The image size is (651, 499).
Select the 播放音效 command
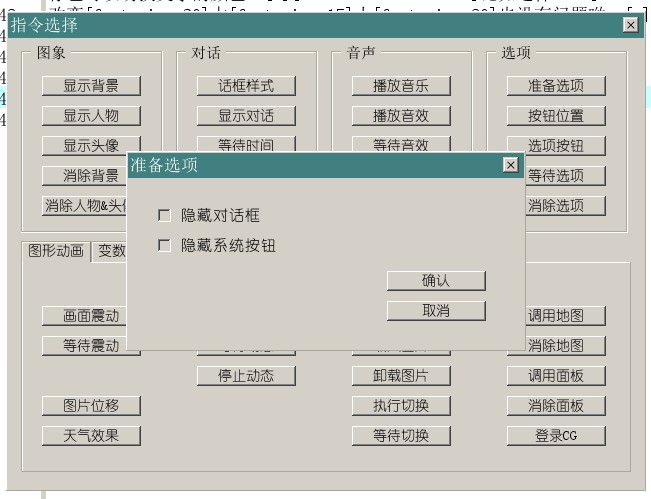click(x=401, y=116)
